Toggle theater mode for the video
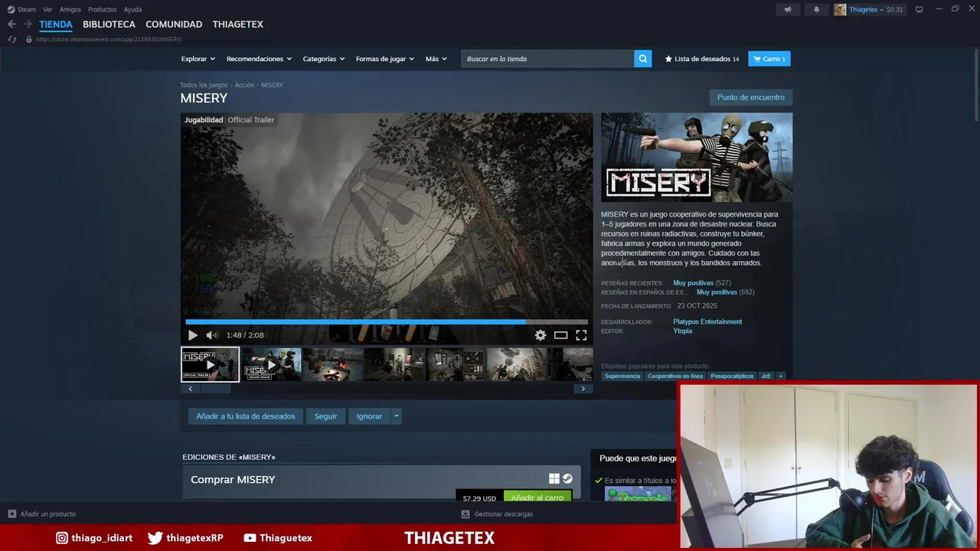The image size is (980, 551). (561, 335)
